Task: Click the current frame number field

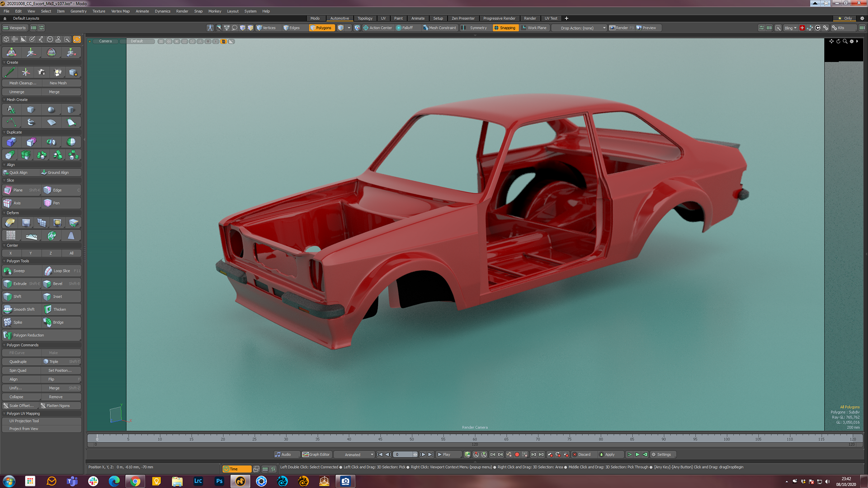Action: pyautogui.click(x=403, y=455)
